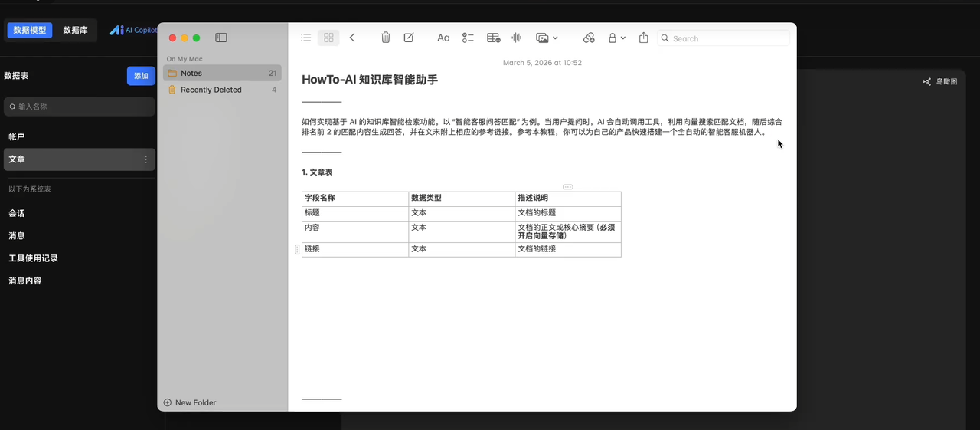This screenshot has width=980, height=430.
Task: Delete the current note with trash icon
Action: pos(386,38)
